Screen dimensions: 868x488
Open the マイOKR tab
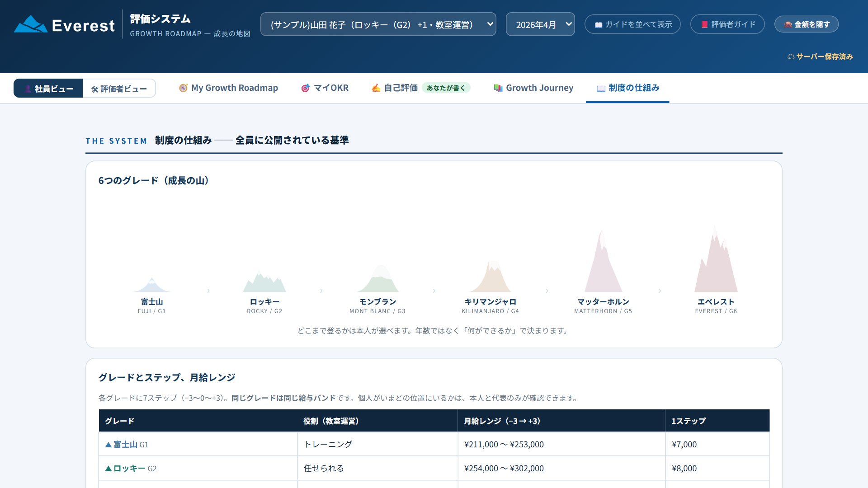[x=325, y=88]
